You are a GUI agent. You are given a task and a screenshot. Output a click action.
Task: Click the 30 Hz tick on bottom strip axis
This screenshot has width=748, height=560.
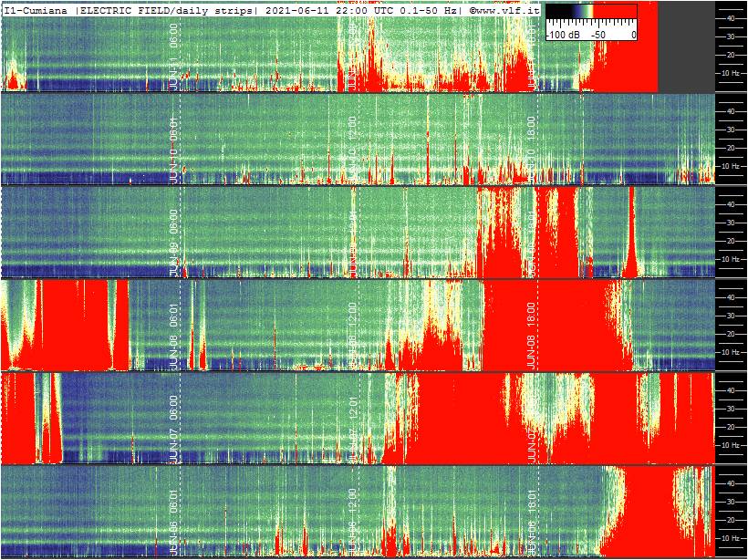pos(730,502)
